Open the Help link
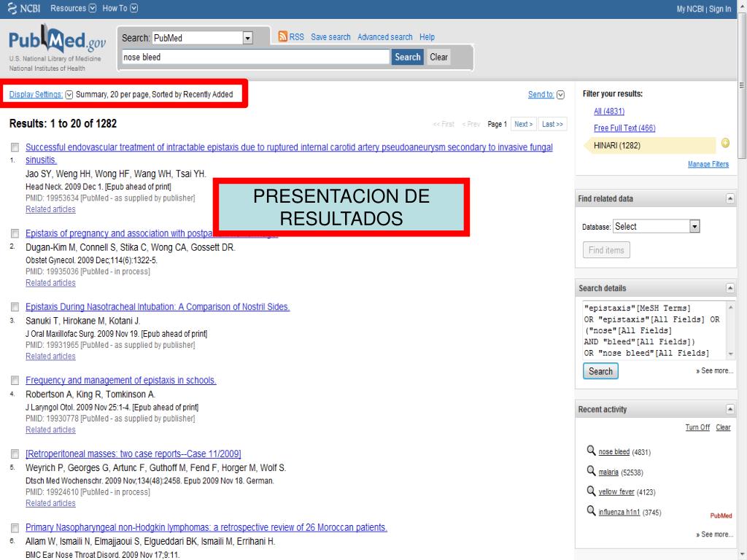The height and width of the screenshot is (560, 747). [427, 36]
